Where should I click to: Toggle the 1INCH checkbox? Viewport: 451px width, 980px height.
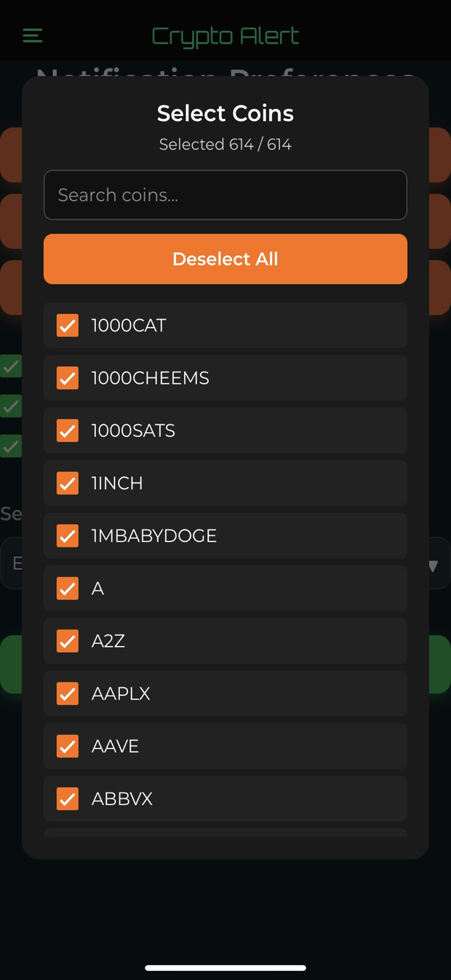(x=67, y=483)
